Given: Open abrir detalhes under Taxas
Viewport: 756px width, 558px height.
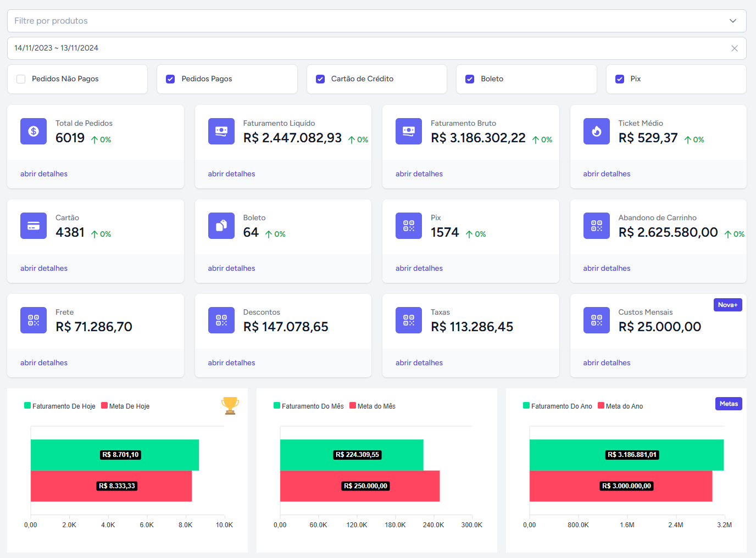Looking at the screenshot, I should point(419,362).
